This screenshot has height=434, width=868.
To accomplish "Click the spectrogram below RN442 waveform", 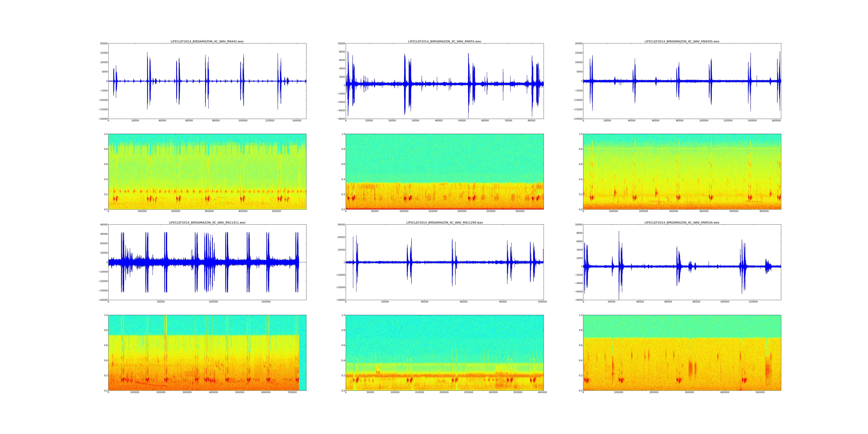I will 207,172.
